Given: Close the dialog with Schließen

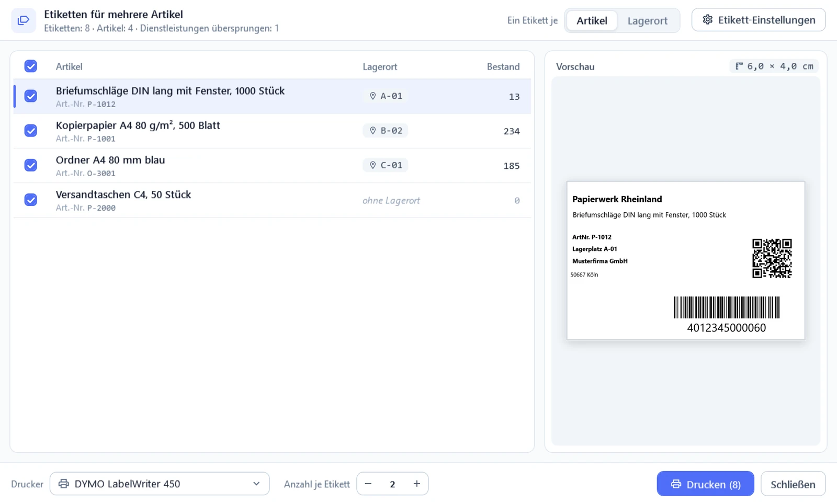Looking at the screenshot, I should 793,484.
